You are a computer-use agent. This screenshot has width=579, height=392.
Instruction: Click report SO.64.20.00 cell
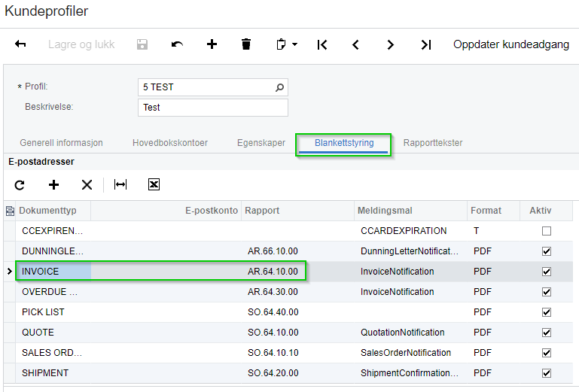point(297,373)
